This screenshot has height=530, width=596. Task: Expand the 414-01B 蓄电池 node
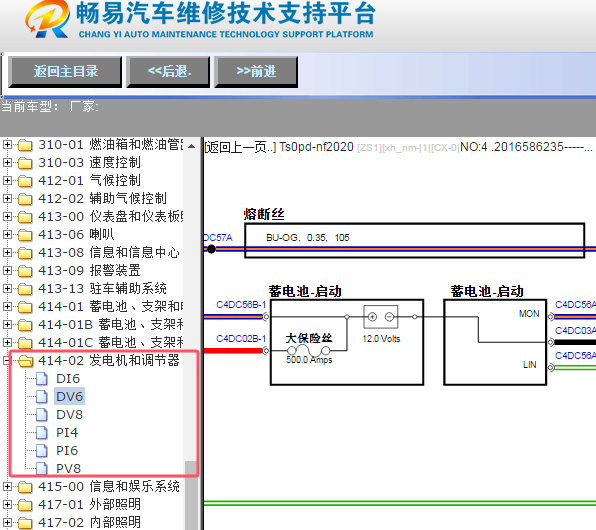(x=7, y=324)
